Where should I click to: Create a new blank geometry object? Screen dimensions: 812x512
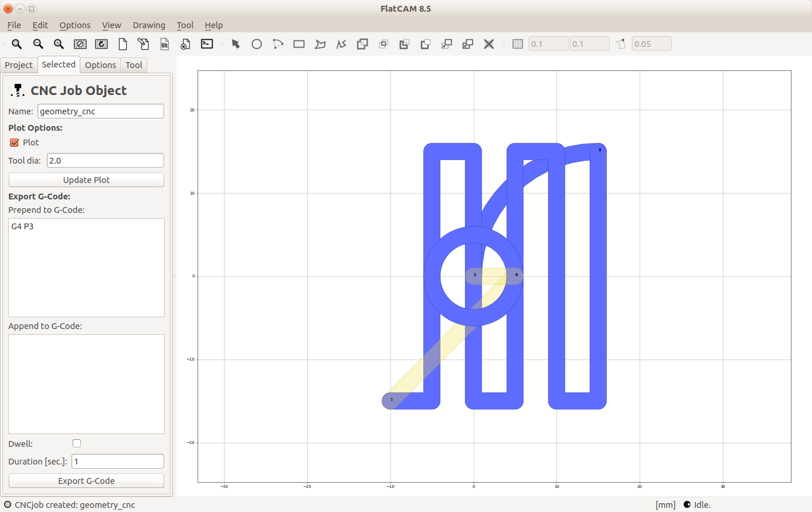pos(123,44)
